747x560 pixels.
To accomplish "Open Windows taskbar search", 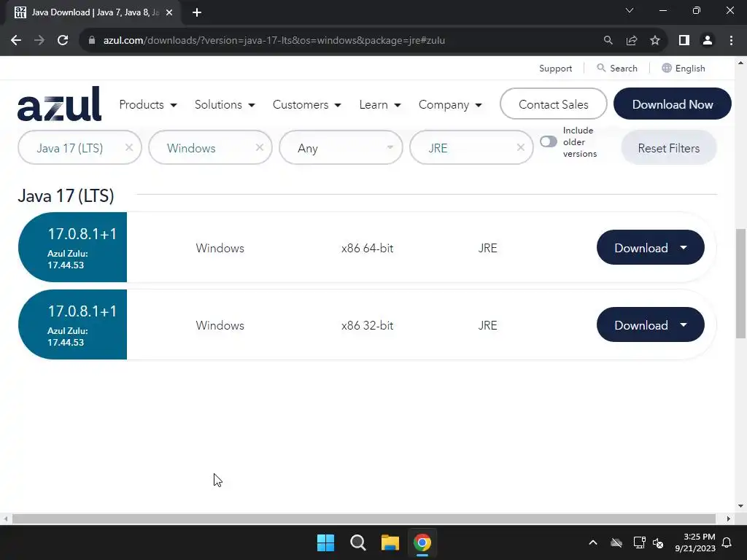I will point(357,542).
